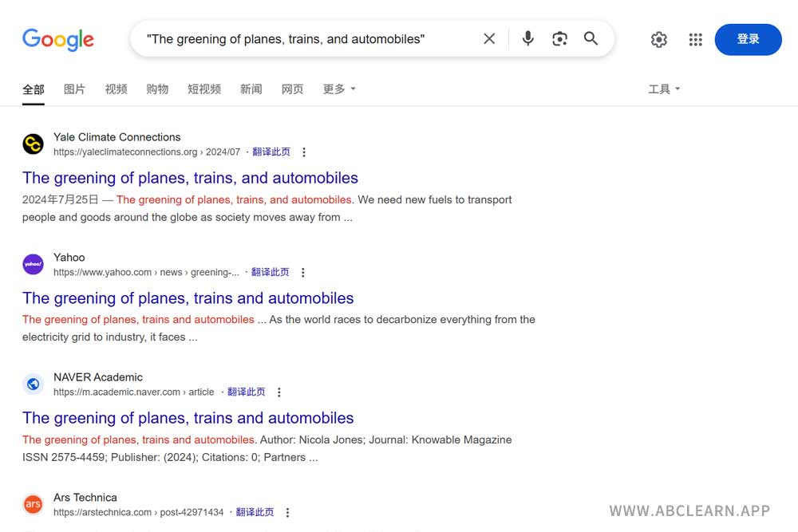Image resolution: width=798 pixels, height=532 pixels.
Task: Click the NAVER Academic globe favicon
Action: (x=33, y=384)
